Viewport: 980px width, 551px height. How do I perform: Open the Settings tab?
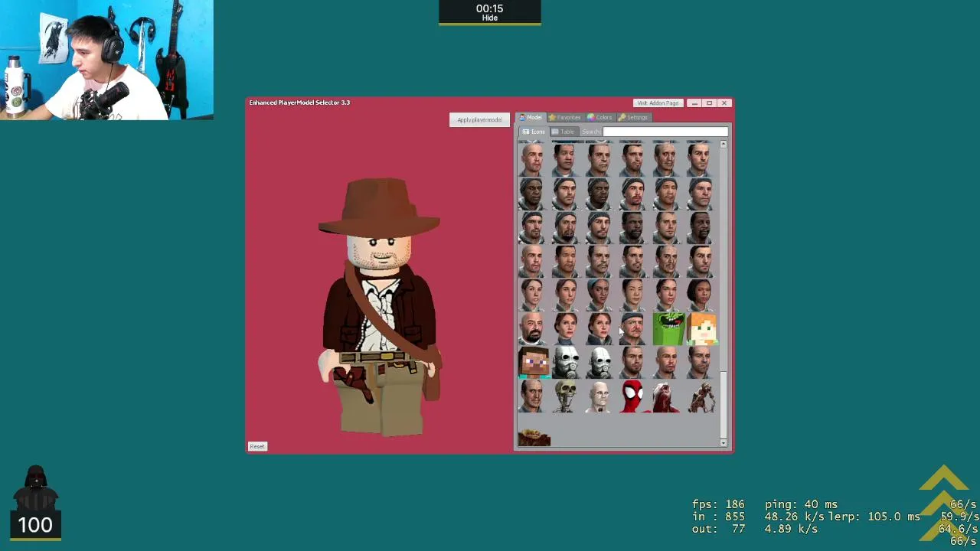click(633, 117)
